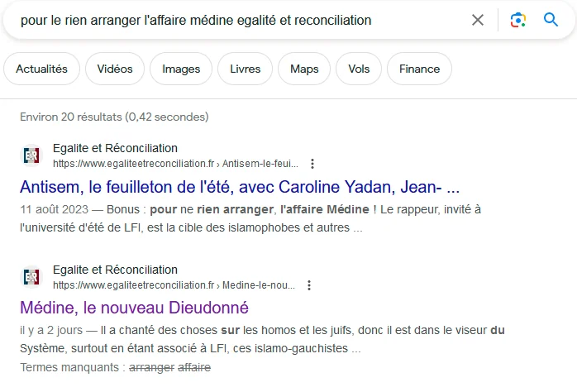Click into the search query text field

231,20
